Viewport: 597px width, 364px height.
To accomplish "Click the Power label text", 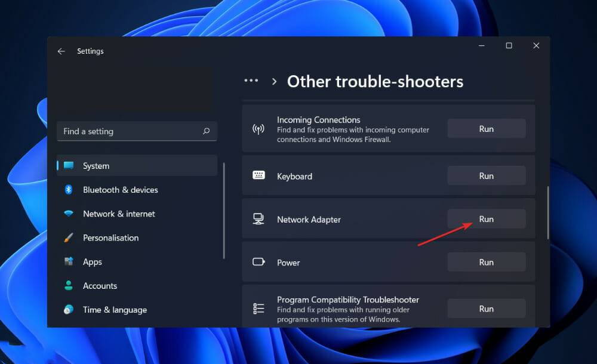I will pyautogui.click(x=288, y=263).
